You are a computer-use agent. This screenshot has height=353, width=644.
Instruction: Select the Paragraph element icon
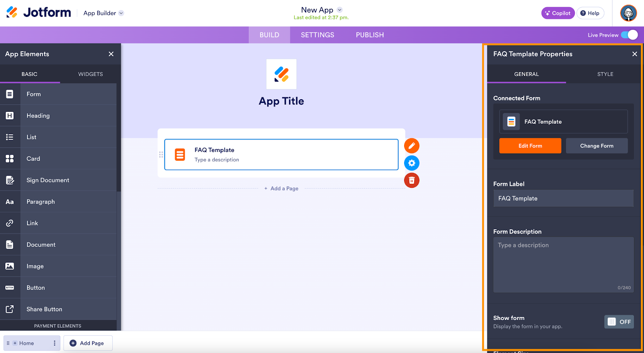(10, 202)
